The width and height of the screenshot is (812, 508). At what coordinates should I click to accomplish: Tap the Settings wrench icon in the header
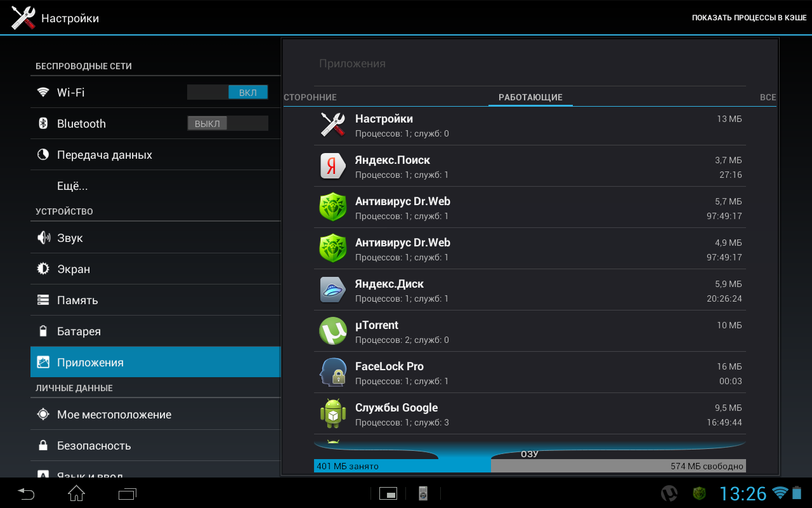tap(23, 18)
